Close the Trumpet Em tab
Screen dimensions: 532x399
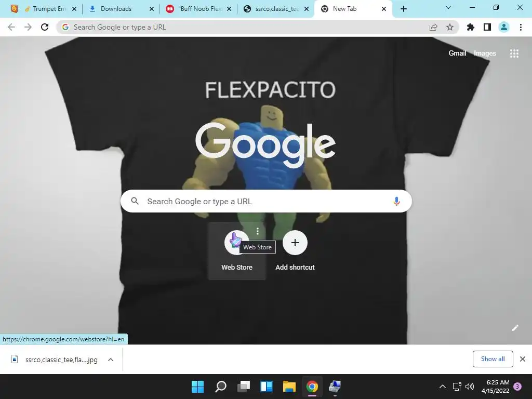[74, 9]
